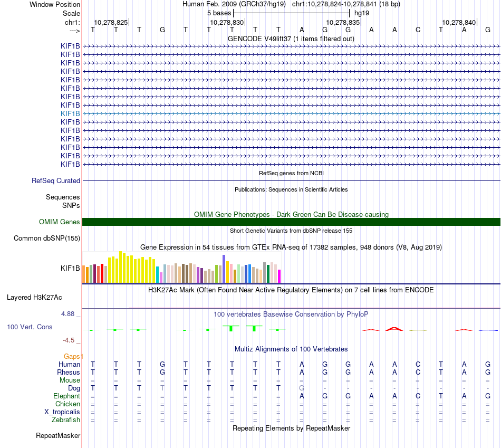Select the Dog alignment row label
The image size is (501, 448).
[x=74, y=388]
